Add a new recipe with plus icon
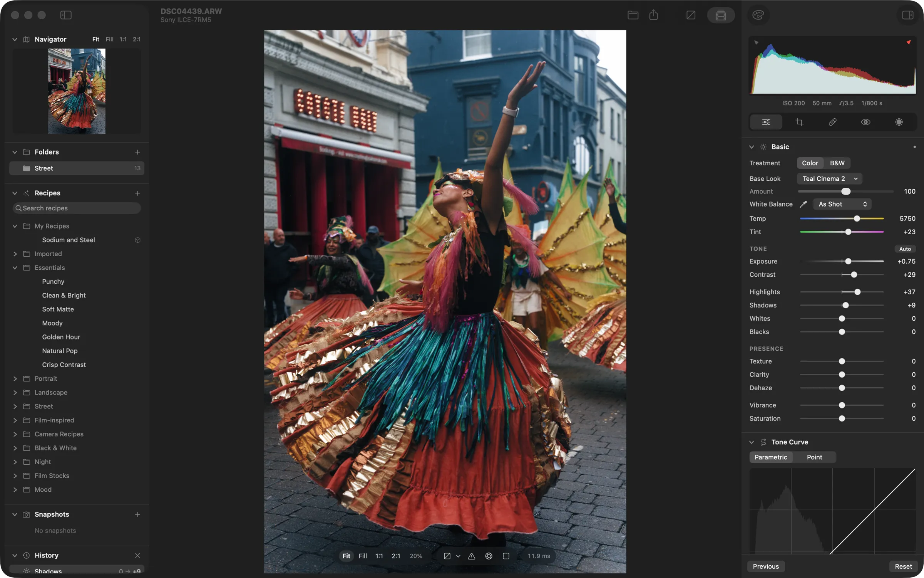This screenshot has height=578, width=924. pos(137,193)
